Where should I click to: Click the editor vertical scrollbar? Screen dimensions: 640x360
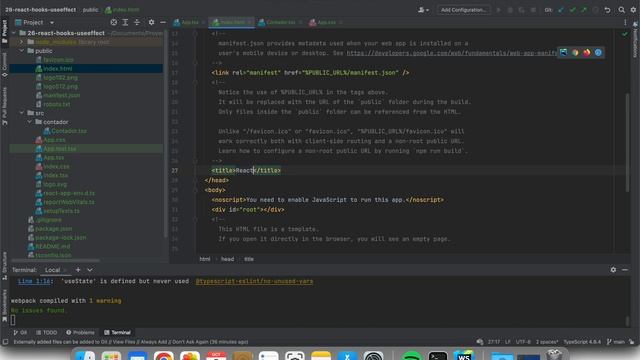click(x=627, y=142)
